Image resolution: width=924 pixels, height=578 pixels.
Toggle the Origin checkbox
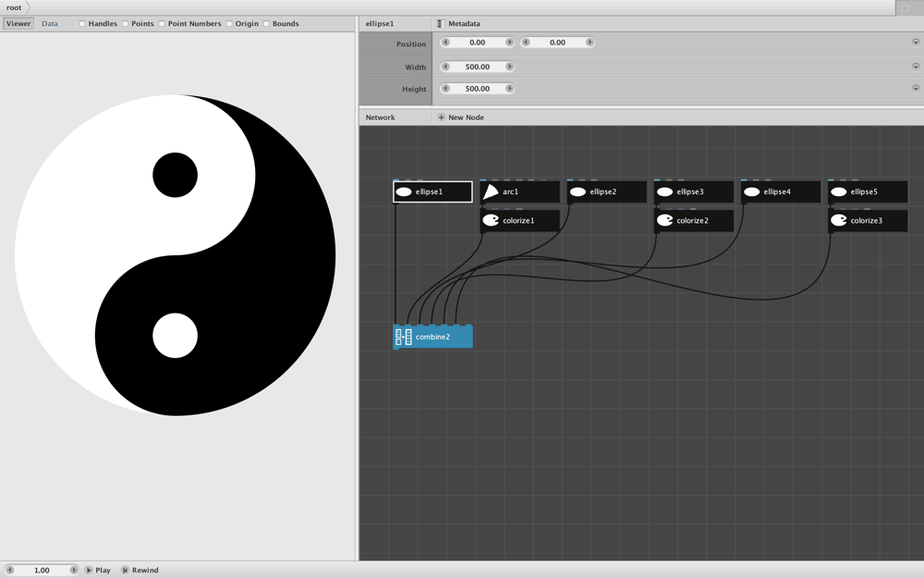click(x=228, y=24)
